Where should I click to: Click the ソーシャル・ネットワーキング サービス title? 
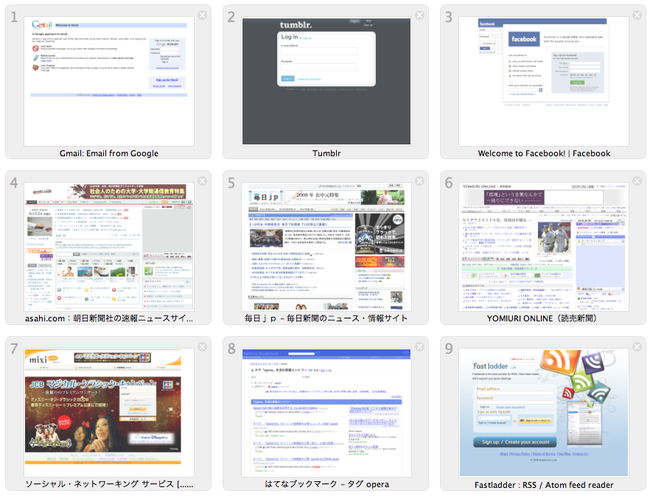coord(109,484)
